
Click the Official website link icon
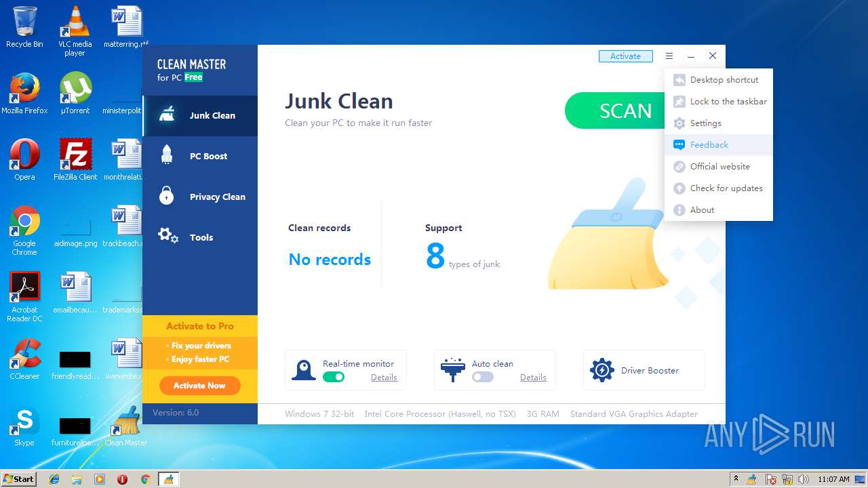pyautogui.click(x=679, y=167)
